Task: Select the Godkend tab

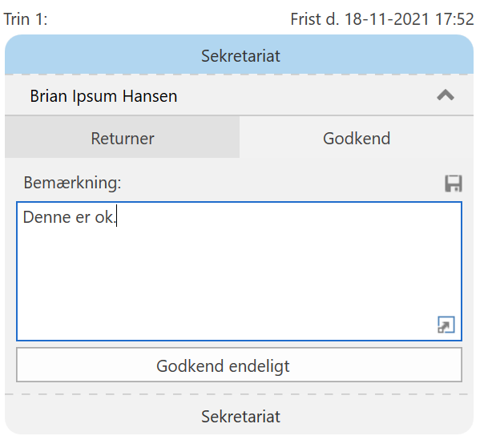Action: pyautogui.click(x=357, y=138)
